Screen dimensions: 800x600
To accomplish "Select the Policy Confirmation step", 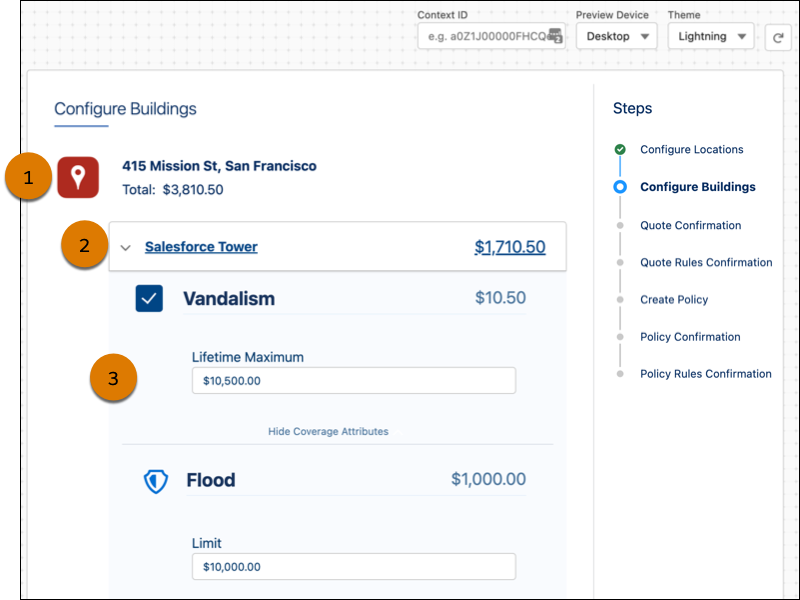I will (x=690, y=337).
